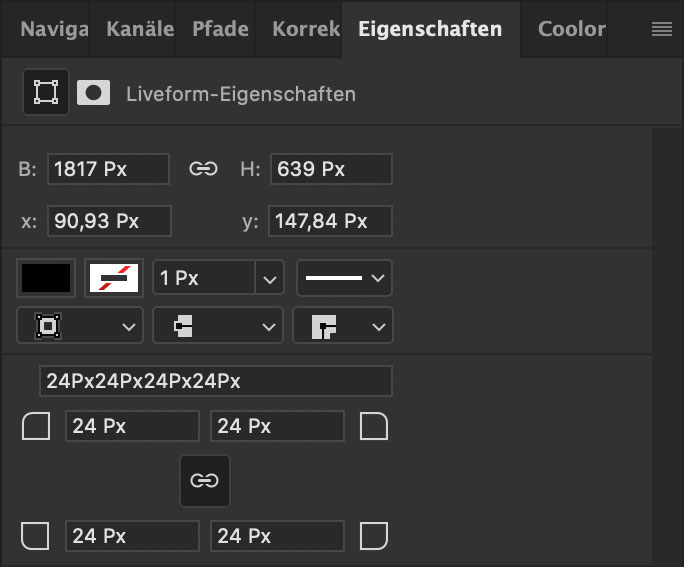
Task: Toggle the corner radius link button
Action: click(x=205, y=481)
